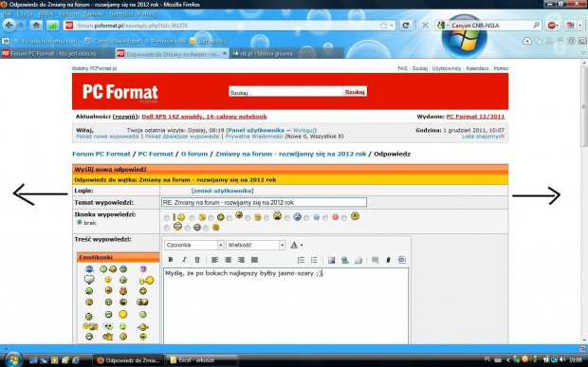The width and height of the screenshot is (588, 367).
Task: Click the Temat wypowiedzi input field
Action: [x=264, y=202]
